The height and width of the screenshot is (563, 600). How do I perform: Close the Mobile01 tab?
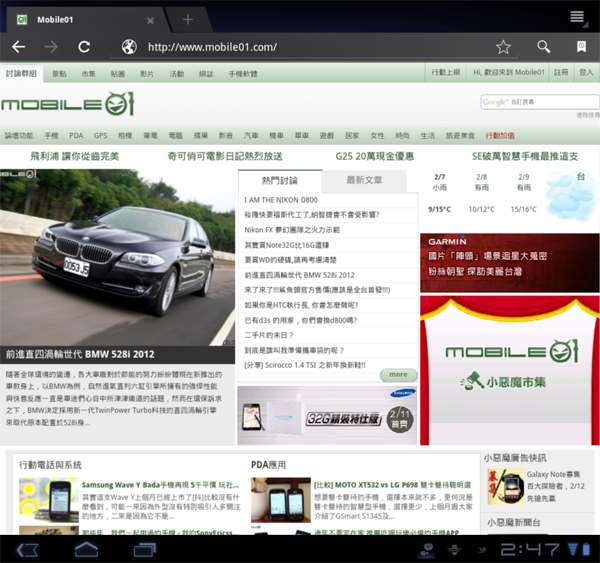pyautogui.click(x=150, y=21)
